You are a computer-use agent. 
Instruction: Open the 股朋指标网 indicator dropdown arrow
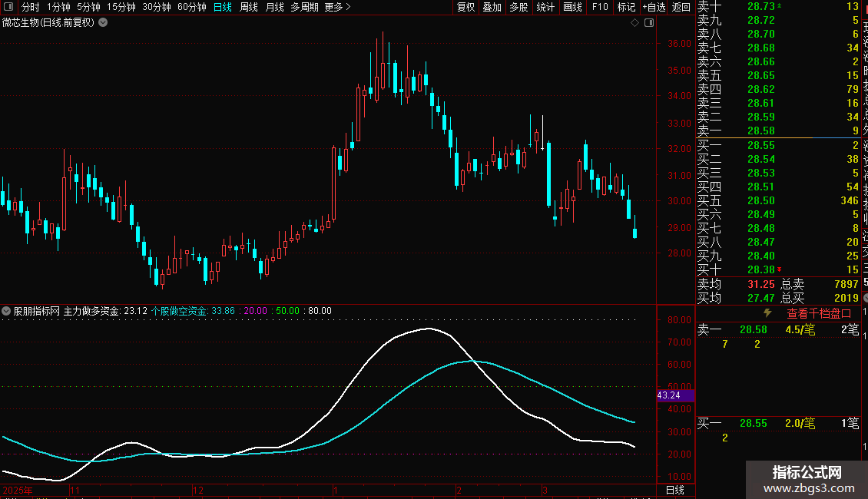(6, 311)
